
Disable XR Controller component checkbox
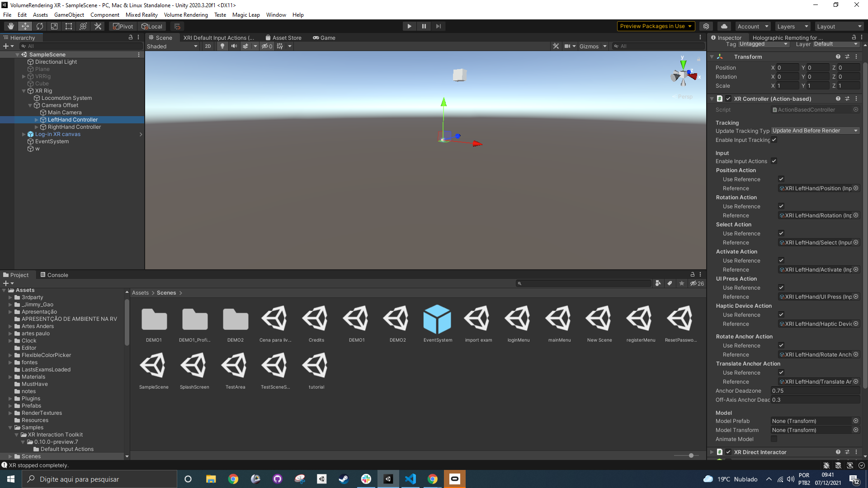(x=728, y=99)
